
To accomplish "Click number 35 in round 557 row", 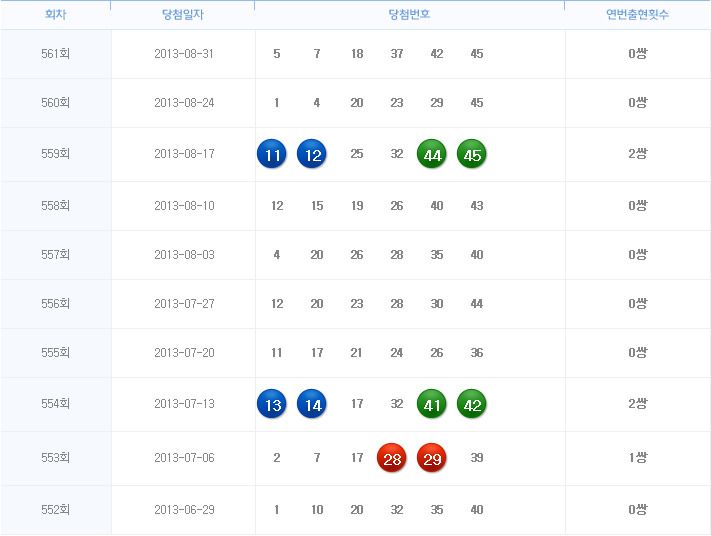I will pos(437,254).
